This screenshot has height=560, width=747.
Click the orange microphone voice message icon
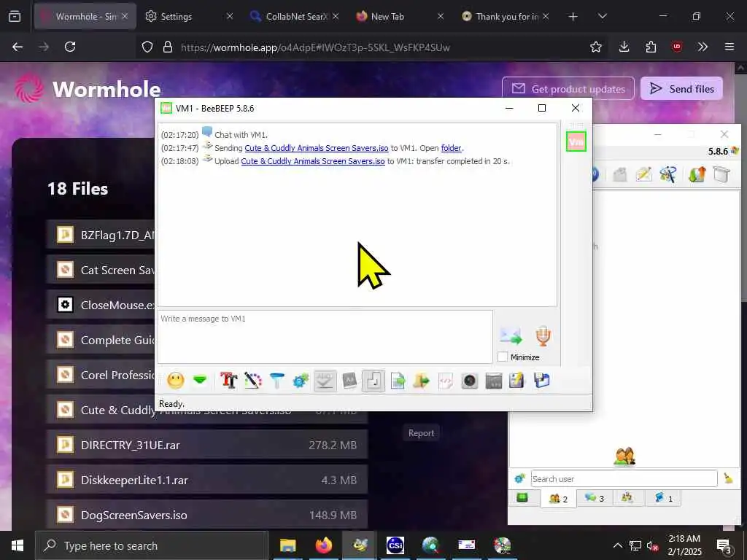(543, 335)
